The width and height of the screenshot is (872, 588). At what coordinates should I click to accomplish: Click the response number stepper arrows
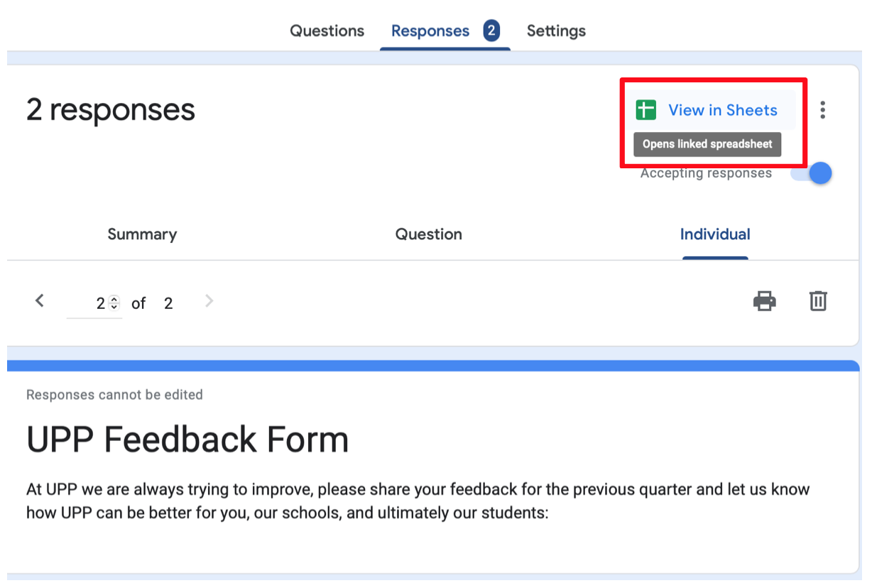[x=114, y=303]
